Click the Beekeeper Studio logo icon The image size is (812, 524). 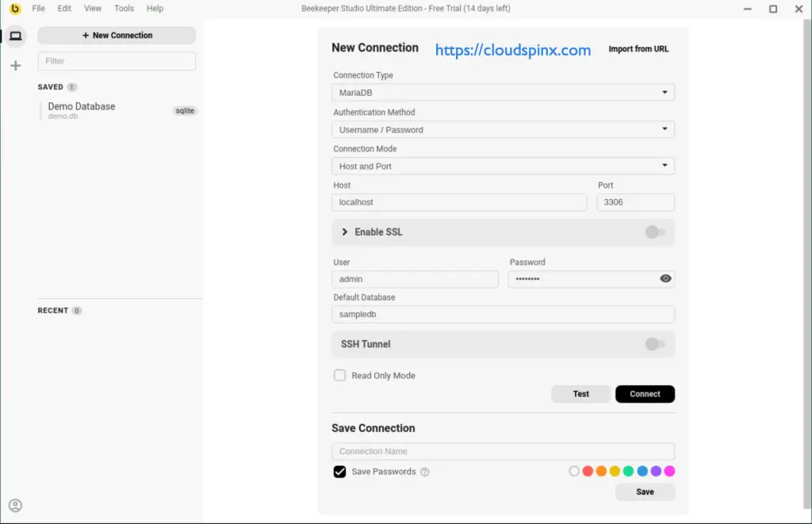[14, 9]
